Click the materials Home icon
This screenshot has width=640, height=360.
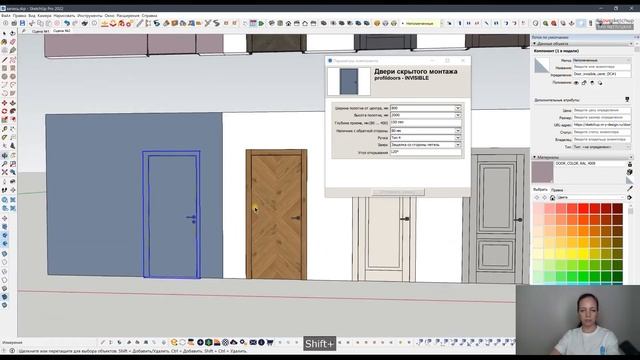552,198
